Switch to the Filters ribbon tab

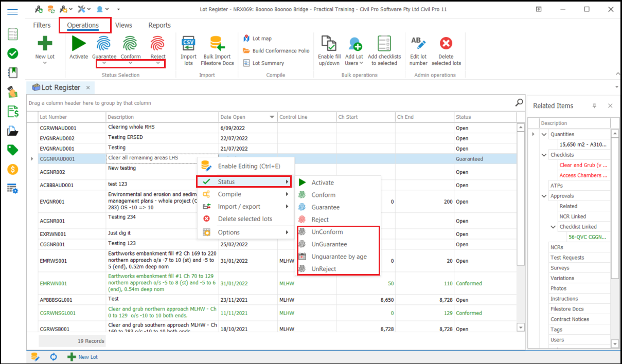(x=42, y=25)
